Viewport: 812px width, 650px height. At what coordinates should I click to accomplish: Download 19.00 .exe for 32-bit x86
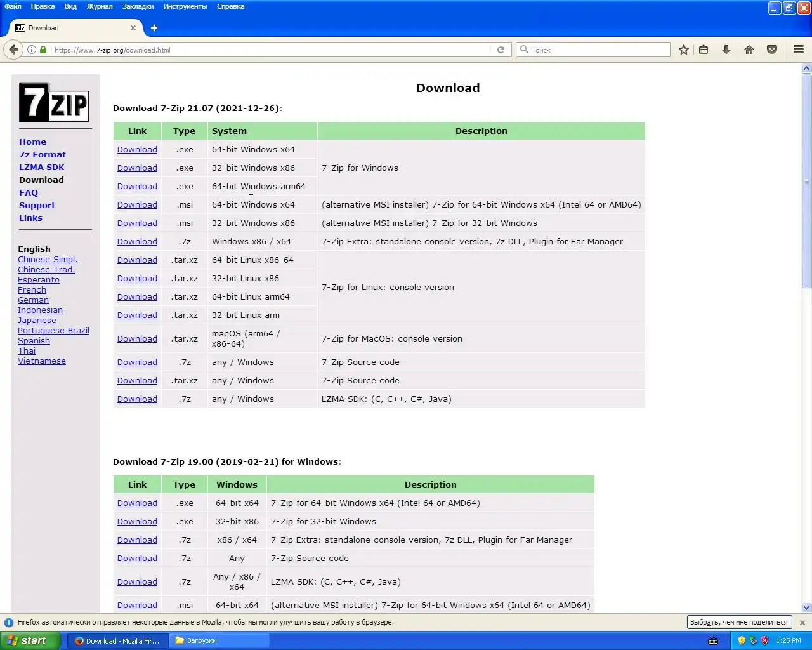pos(137,522)
